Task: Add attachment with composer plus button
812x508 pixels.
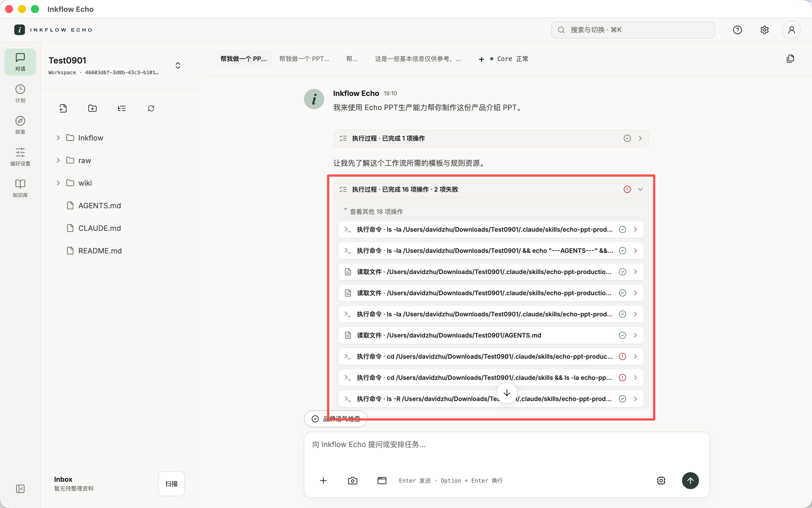Action: [323, 480]
